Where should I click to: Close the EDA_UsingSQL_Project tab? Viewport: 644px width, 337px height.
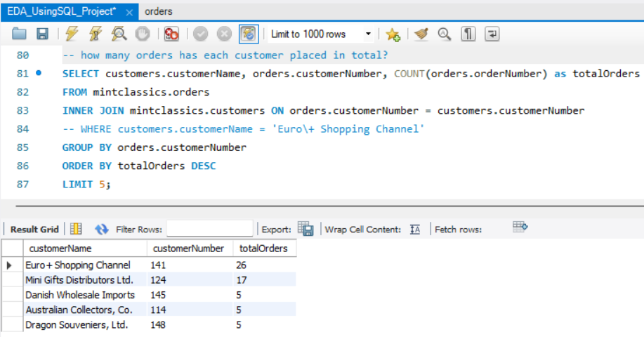pyautogui.click(x=129, y=13)
